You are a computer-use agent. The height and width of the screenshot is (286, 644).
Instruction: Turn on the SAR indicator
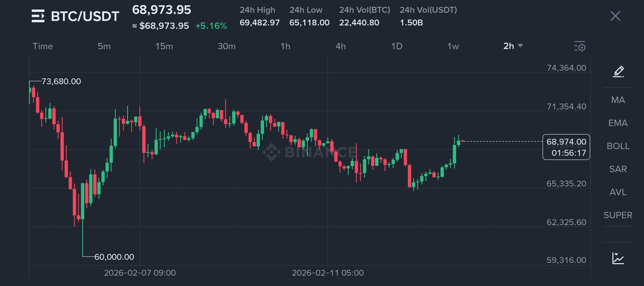pyautogui.click(x=618, y=169)
